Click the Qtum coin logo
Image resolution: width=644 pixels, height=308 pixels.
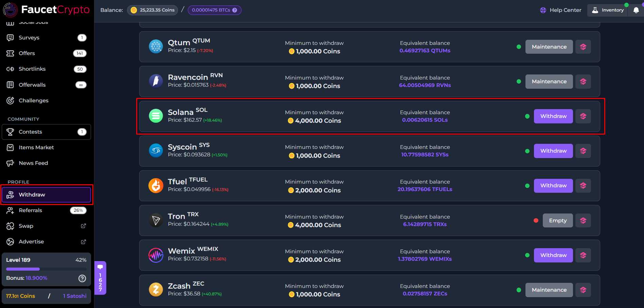pyautogui.click(x=156, y=47)
